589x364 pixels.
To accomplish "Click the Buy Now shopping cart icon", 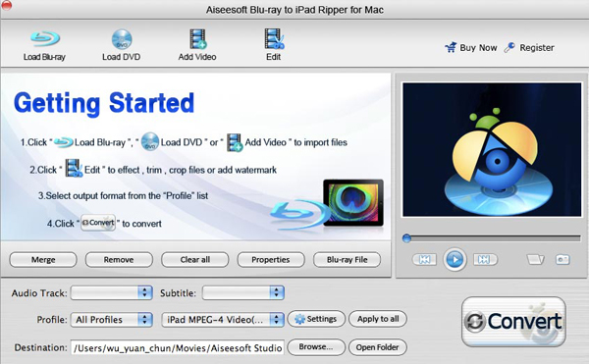I will pos(451,47).
